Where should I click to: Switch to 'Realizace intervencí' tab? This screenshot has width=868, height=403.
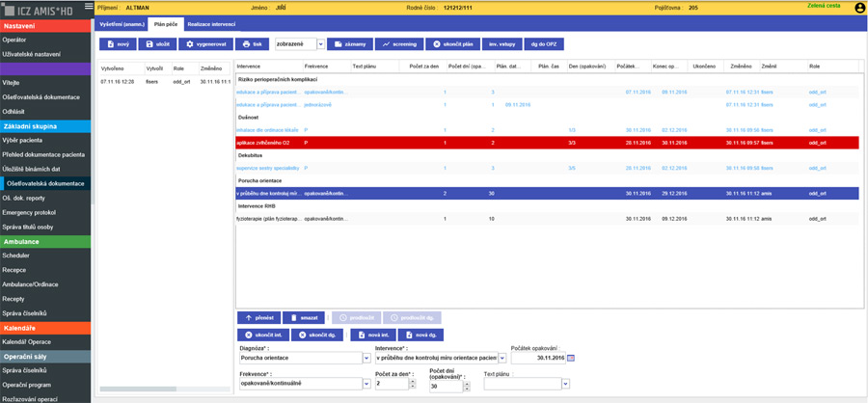[x=212, y=21]
